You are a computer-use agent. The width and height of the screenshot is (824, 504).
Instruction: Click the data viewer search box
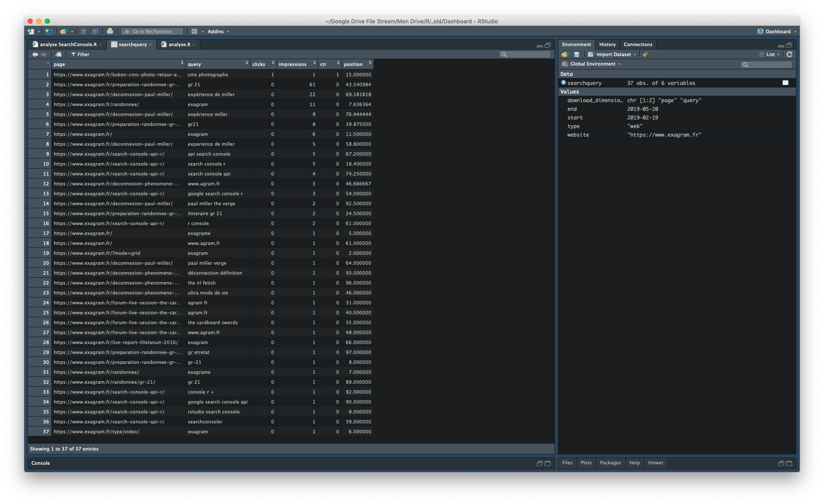(525, 54)
